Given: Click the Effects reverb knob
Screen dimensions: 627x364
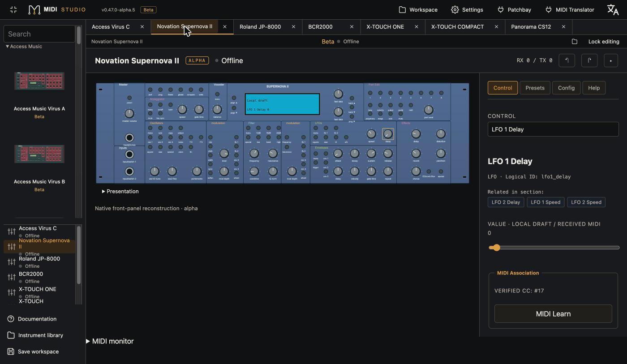Looking at the screenshot, I should (416, 154).
